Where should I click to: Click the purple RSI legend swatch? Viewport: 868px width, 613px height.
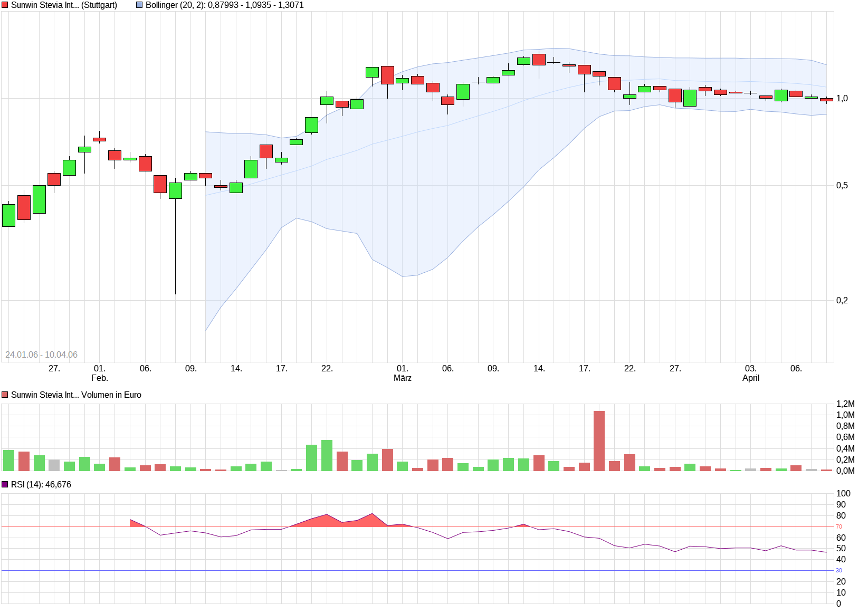(5, 485)
